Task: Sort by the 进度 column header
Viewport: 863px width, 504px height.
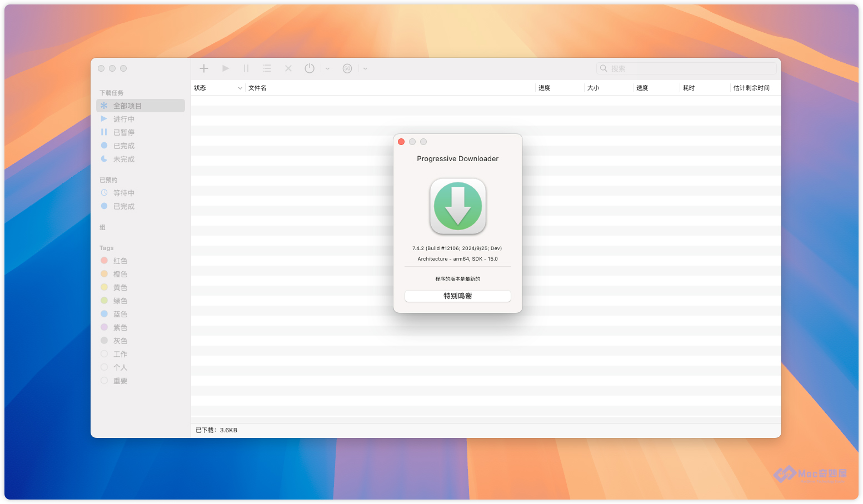Action: (x=560, y=88)
